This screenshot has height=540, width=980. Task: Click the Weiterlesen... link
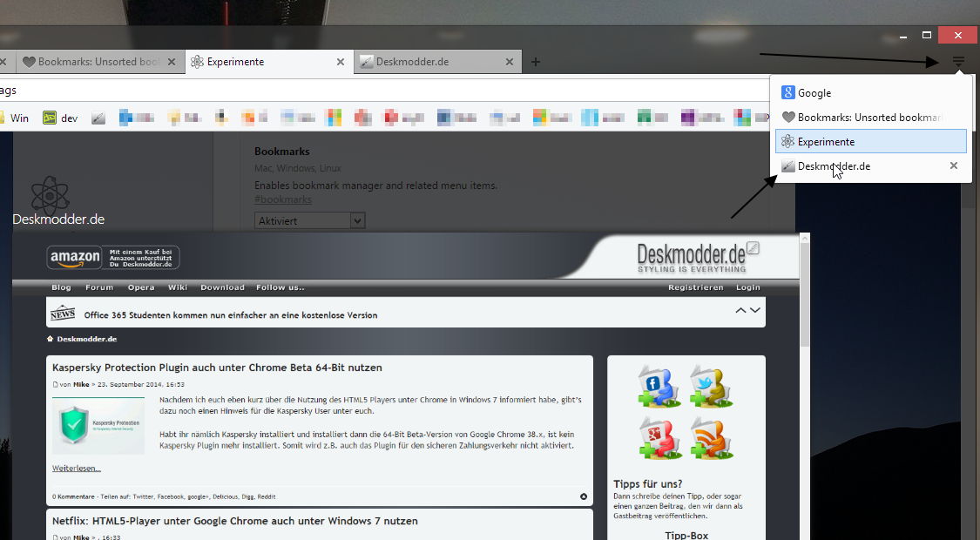point(77,468)
